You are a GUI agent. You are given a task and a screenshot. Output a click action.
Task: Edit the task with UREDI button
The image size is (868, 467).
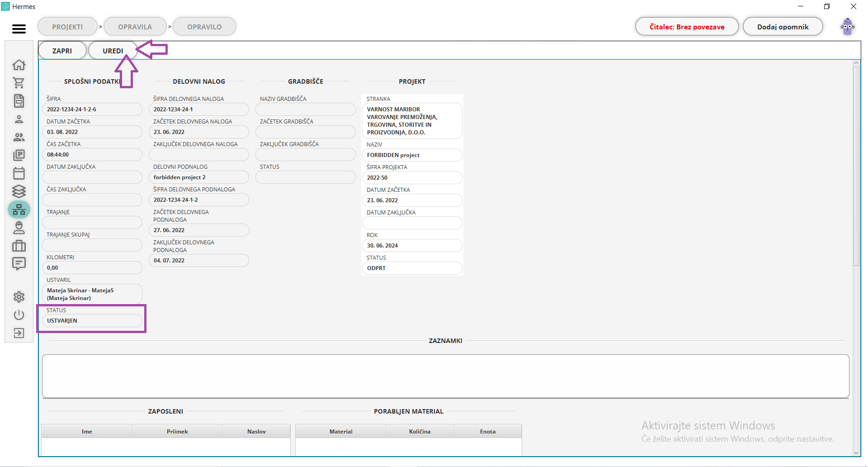tap(113, 51)
